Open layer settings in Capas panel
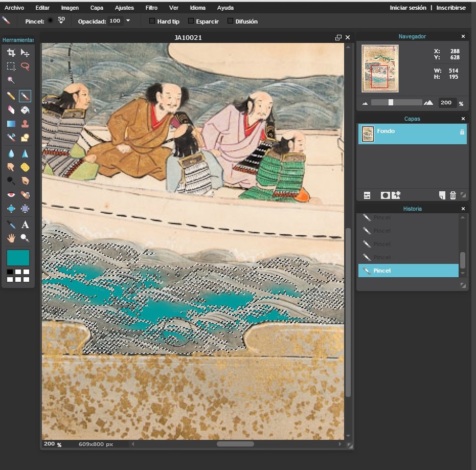Screen dimensions: 476x470 [367, 195]
